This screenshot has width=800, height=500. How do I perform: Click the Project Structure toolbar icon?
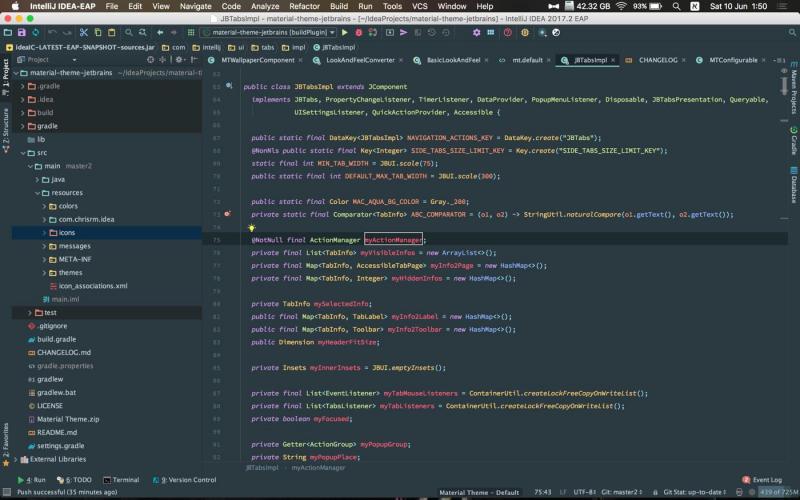point(490,32)
